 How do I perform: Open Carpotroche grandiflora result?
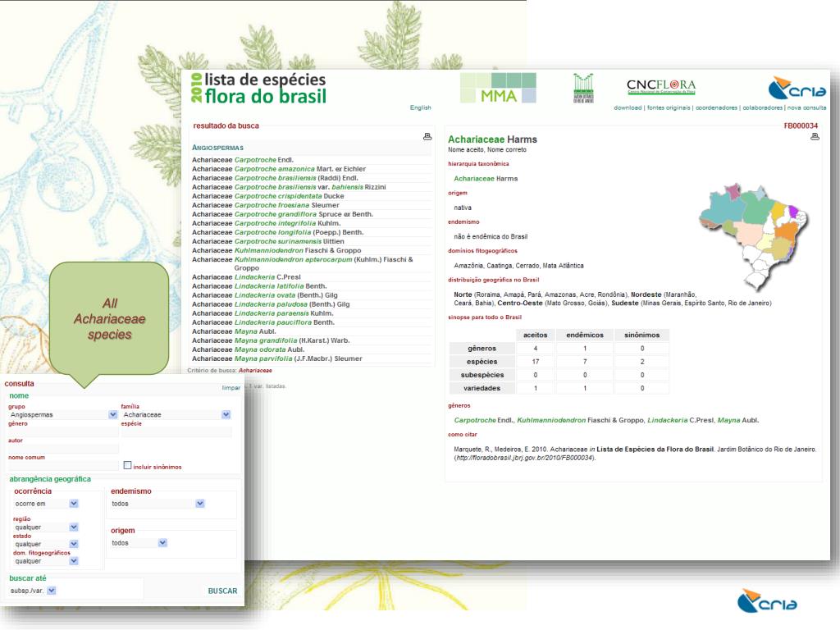276,214
